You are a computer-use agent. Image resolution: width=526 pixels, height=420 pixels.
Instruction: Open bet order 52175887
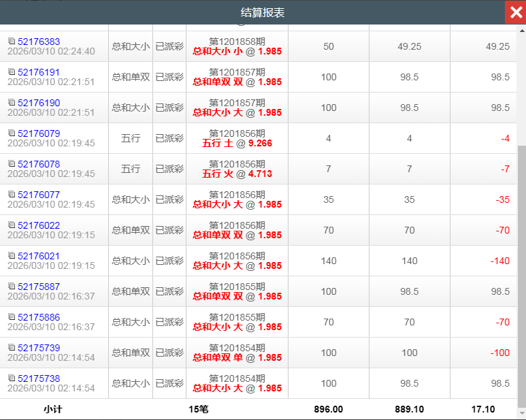click(39, 287)
